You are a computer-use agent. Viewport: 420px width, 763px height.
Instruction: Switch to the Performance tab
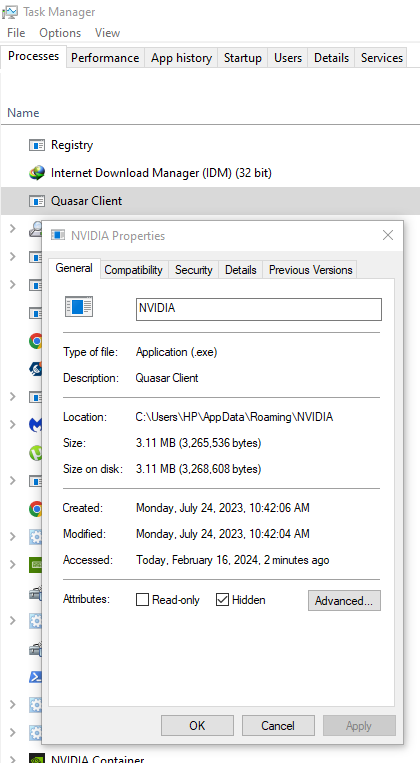pos(105,58)
